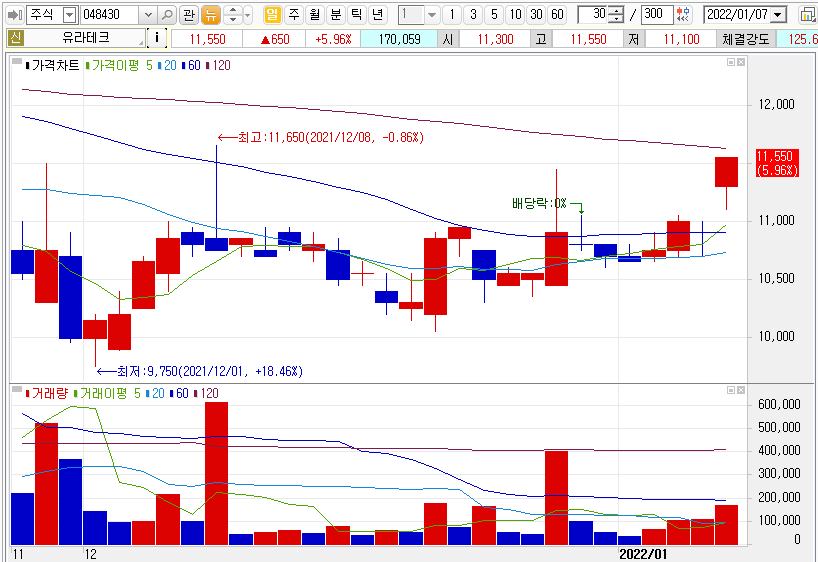The height and width of the screenshot is (562, 818).
Task: Click the i stock information icon
Action: pyautogui.click(x=157, y=38)
